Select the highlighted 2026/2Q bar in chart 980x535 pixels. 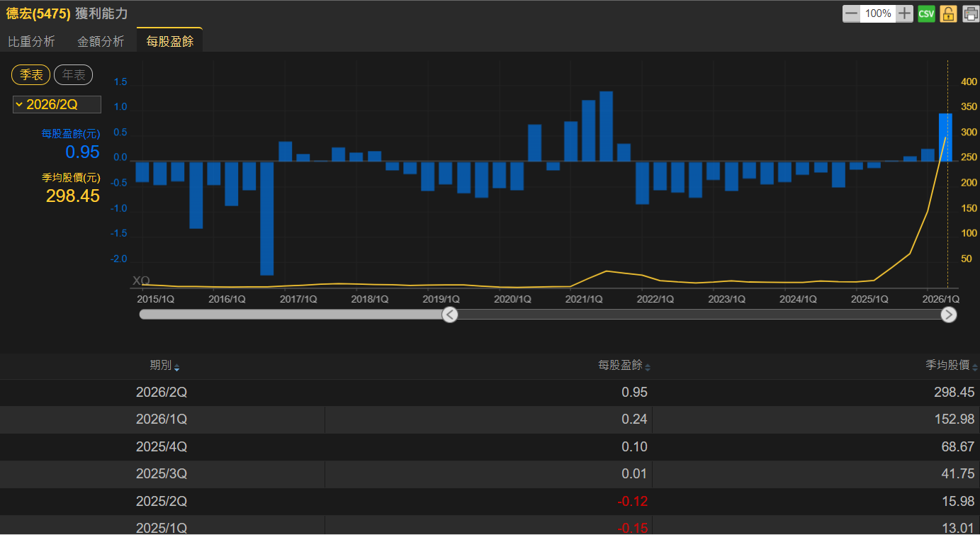click(x=945, y=137)
